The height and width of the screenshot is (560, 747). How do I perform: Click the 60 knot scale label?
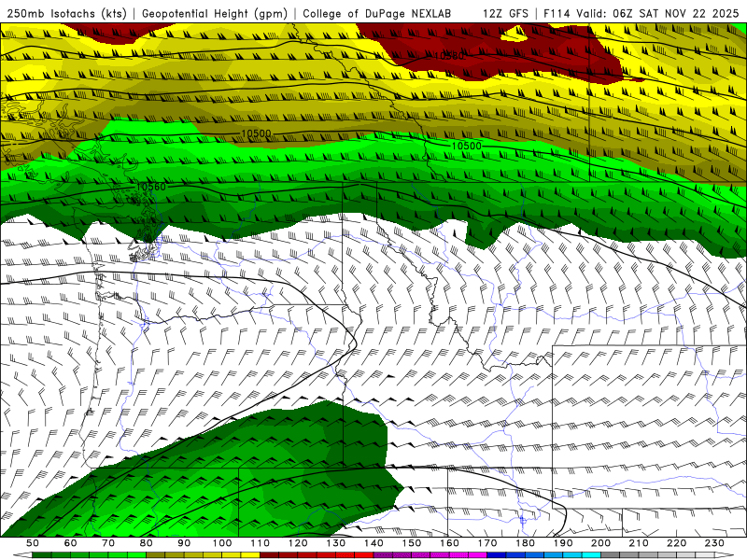coord(70,543)
